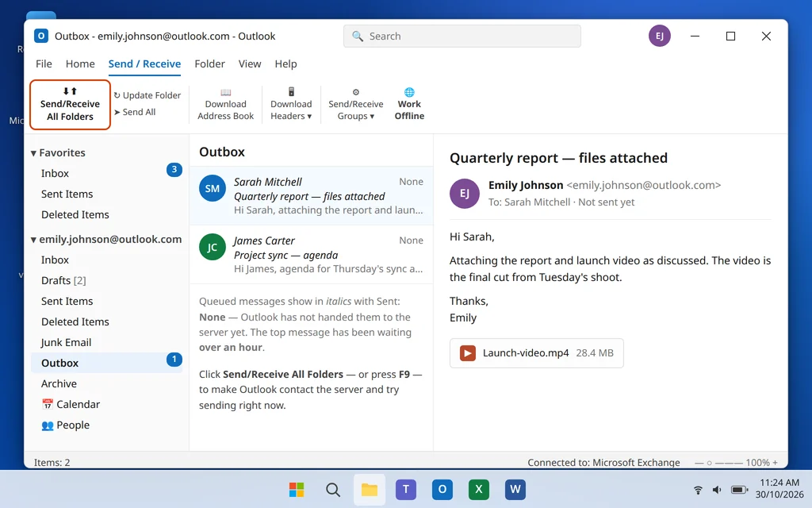
Task: Click Outlook icon on the taskbar
Action: (442, 489)
